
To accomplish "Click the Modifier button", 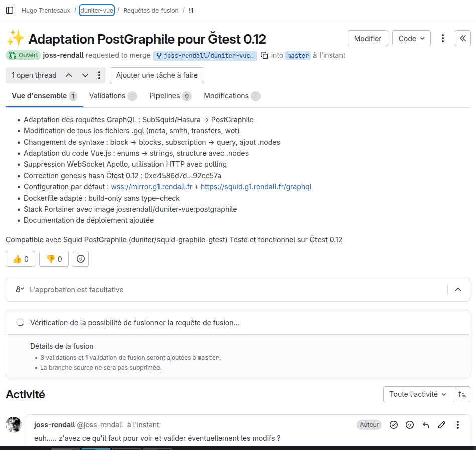I will point(368,38).
